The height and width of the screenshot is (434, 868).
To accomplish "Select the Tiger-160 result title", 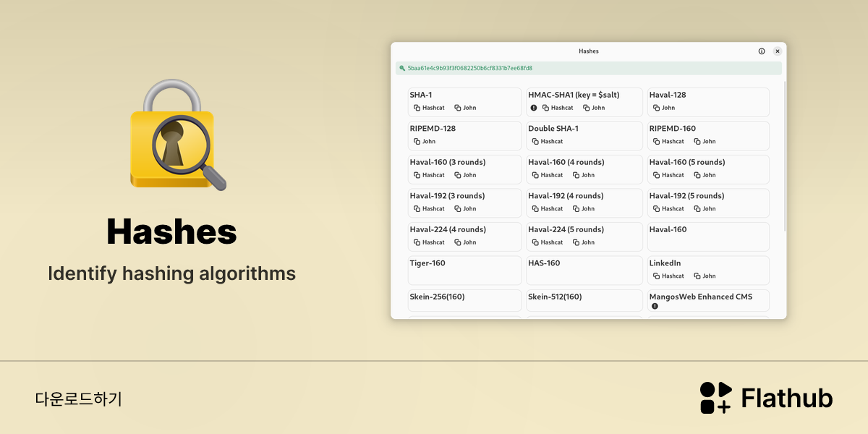I will (x=427, y=263).
